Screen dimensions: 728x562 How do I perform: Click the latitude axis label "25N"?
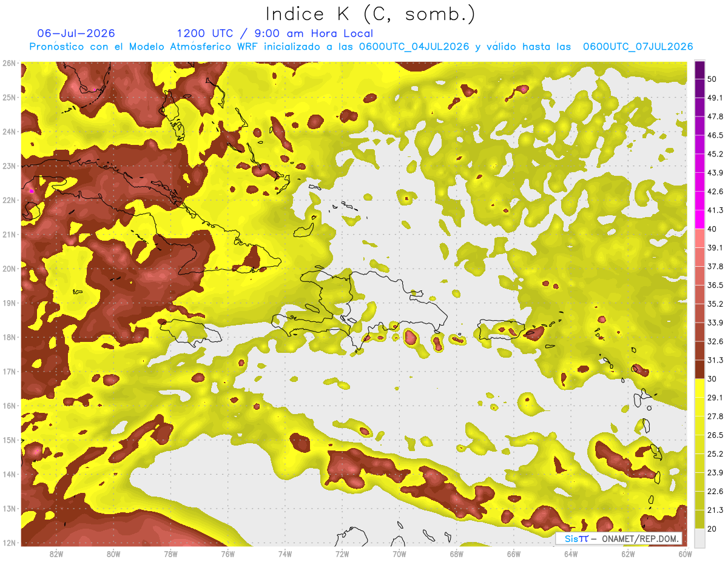pyautogui.click(x=9, y=97)
